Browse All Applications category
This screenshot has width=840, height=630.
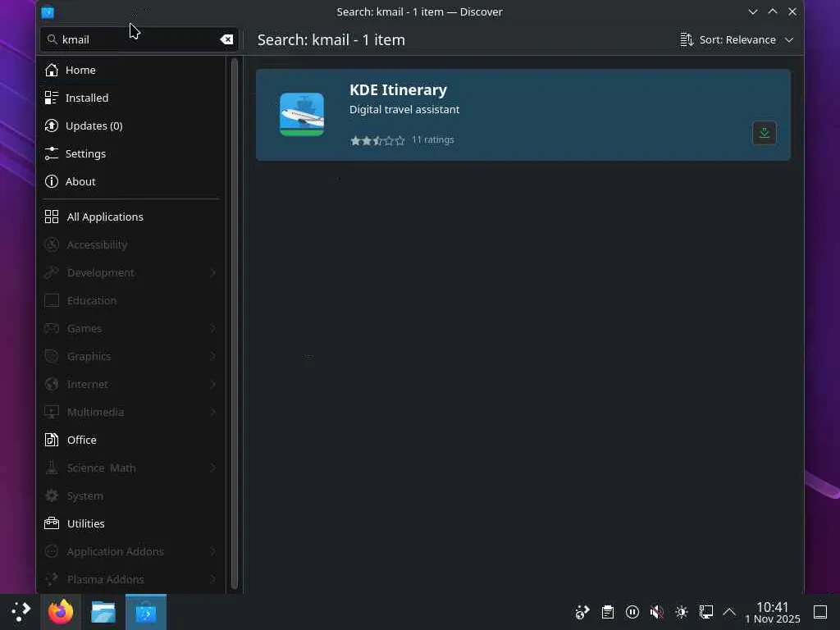130,217
